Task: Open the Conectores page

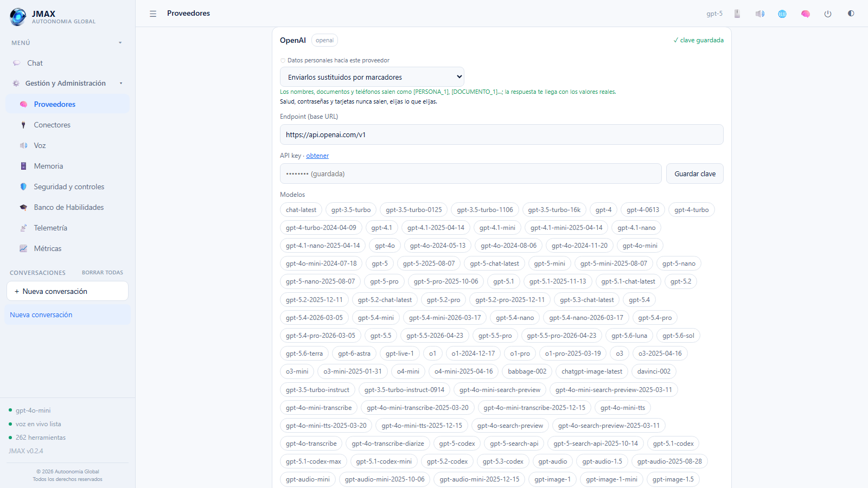Action: pos(67,125)
